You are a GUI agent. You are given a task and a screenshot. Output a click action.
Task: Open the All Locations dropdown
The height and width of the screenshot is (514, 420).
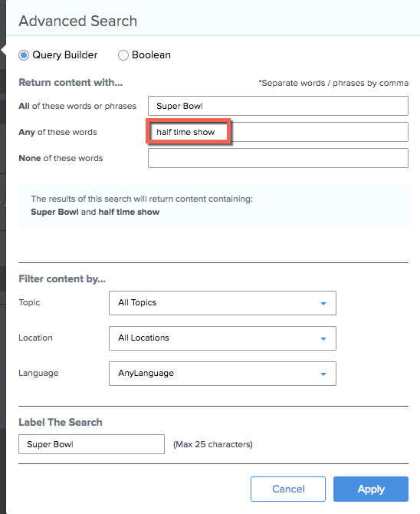(x=222, y=338)
